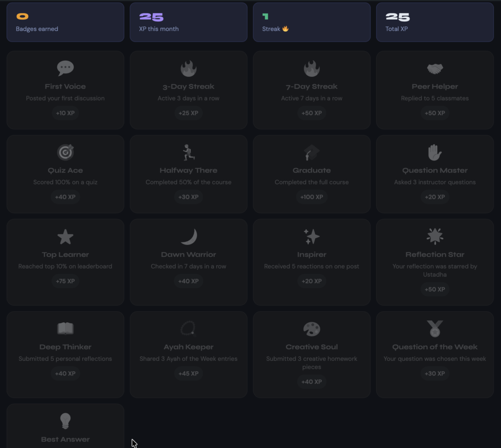Image resolution: width=501 pixels, height=448 pixels.
Task: Click the Question Master raised hand icon
Action: (x=435, y=152)
